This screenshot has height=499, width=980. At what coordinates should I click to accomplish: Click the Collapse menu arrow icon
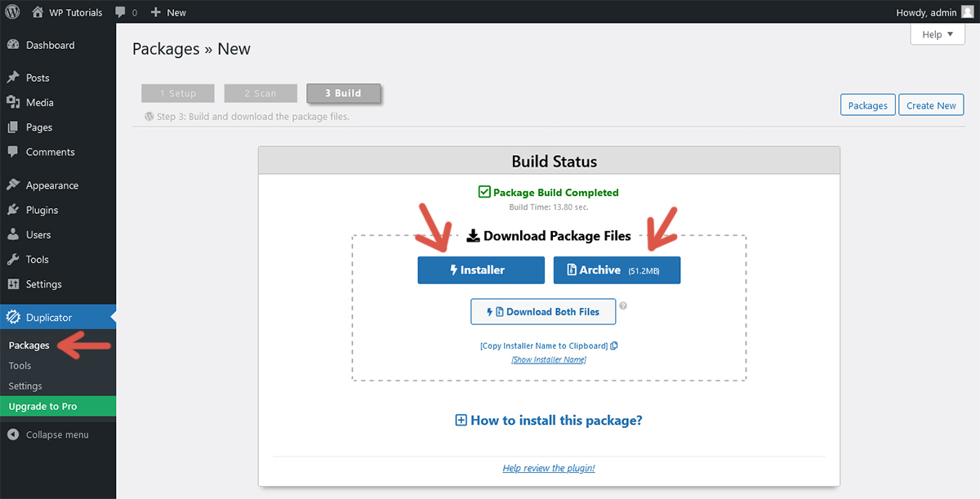(x=13, y=434)
